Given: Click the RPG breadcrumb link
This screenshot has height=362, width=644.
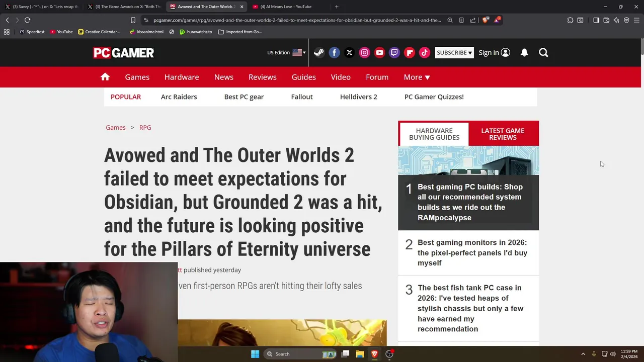Looking at the screenshot, I should click(145, 127).
